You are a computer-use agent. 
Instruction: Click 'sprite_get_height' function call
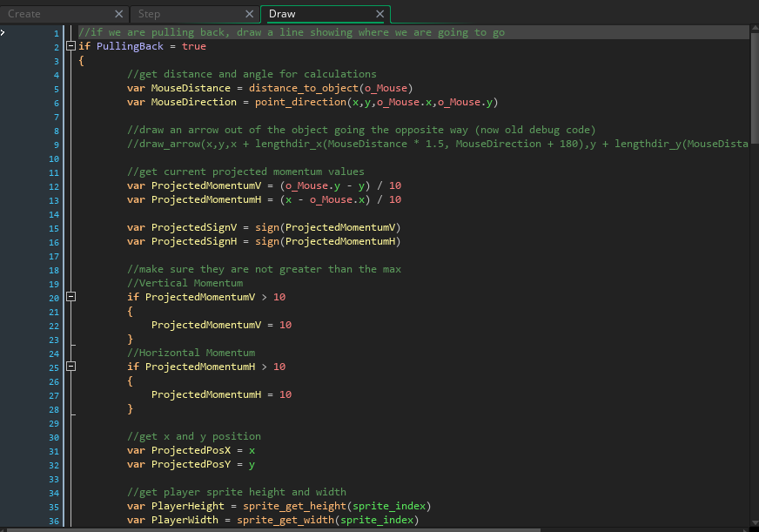294,507
